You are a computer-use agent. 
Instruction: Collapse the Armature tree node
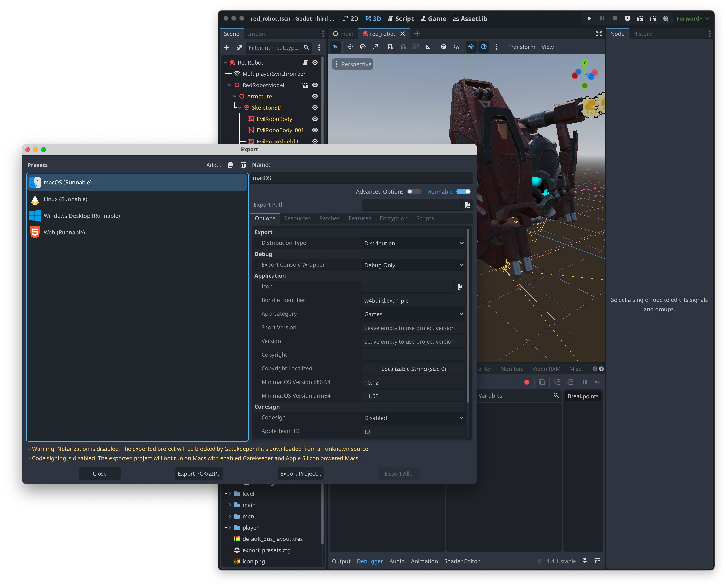pyautogui.click(x=235, y=96)
